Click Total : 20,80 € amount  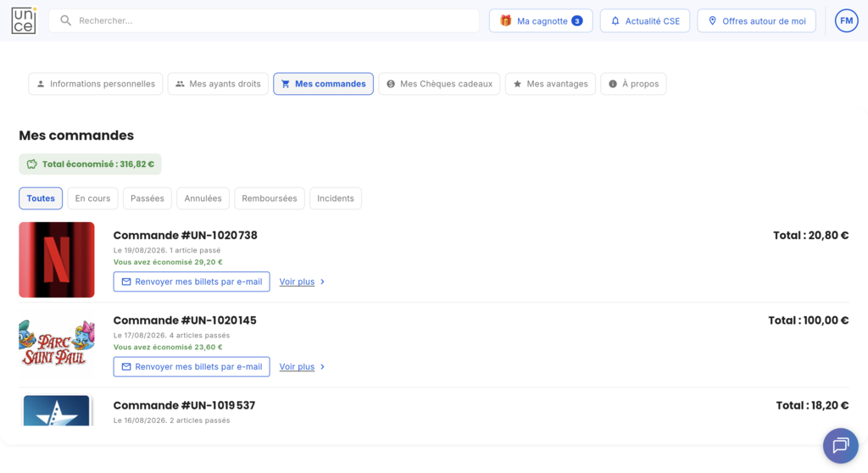click(811, 236)
